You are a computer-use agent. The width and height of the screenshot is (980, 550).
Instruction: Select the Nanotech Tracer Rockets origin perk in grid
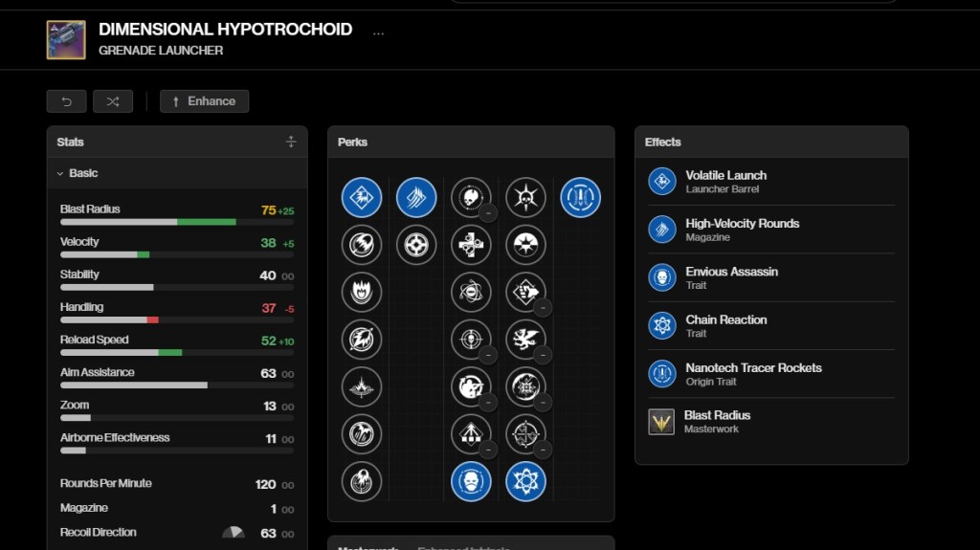[580, 197]
